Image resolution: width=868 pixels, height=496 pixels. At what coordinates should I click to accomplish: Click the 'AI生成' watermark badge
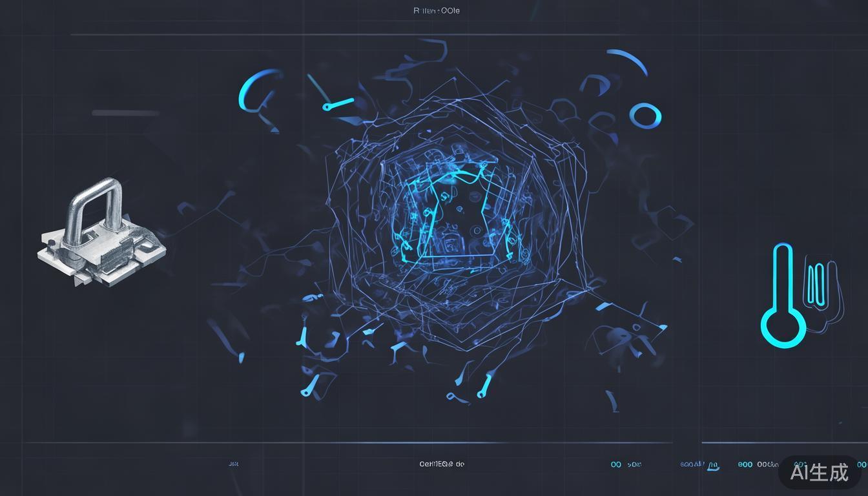pyautogui.click(x=819, y=472)
